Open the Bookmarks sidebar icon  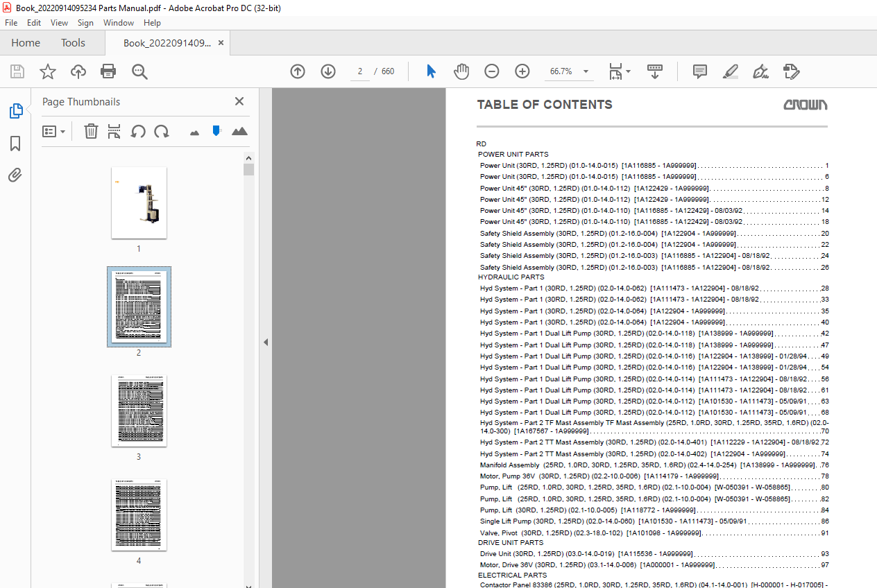[x=15, y=144]
